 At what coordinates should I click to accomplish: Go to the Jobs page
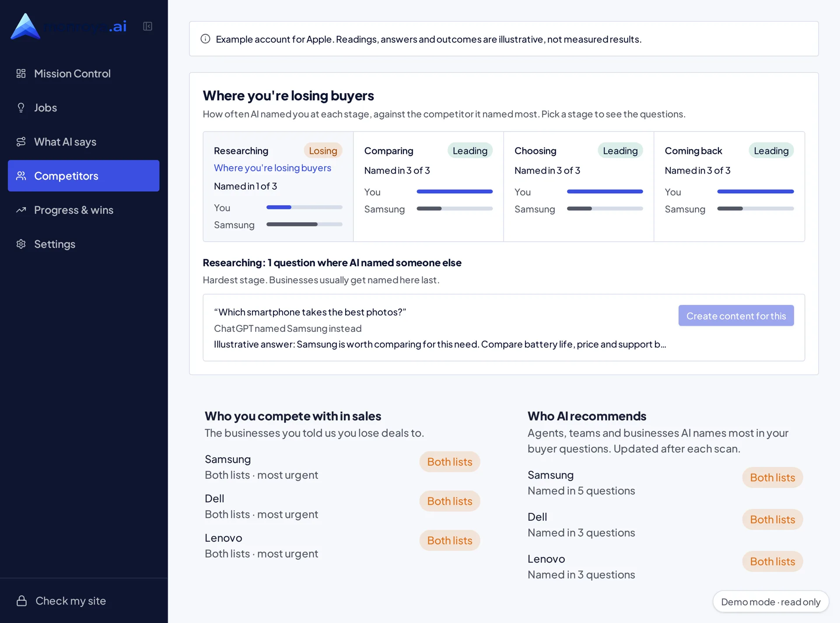[x=84, y=108]
